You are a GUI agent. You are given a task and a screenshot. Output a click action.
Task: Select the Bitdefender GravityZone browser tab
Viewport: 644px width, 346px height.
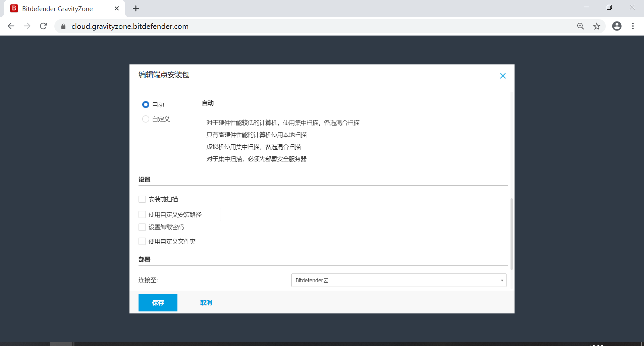64,9
